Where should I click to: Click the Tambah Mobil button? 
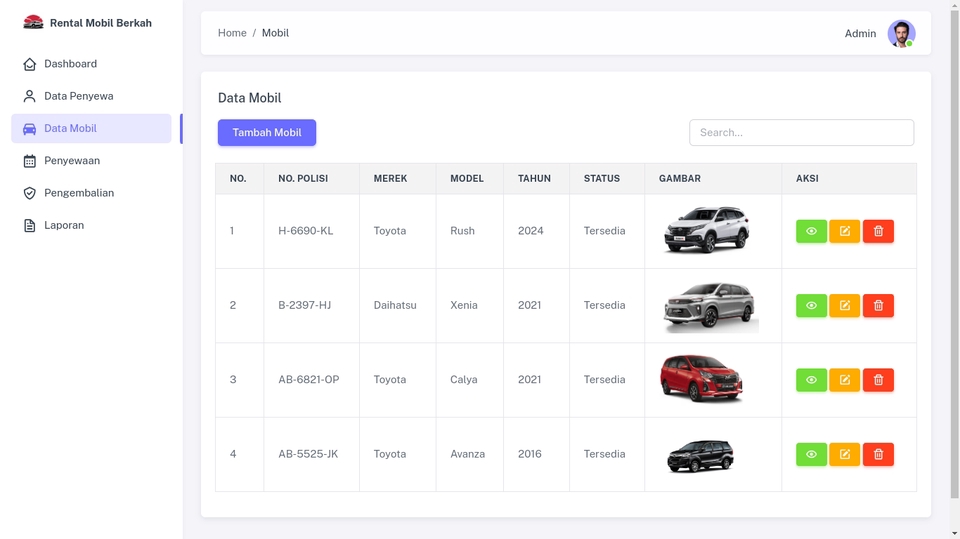coord(267,133)
